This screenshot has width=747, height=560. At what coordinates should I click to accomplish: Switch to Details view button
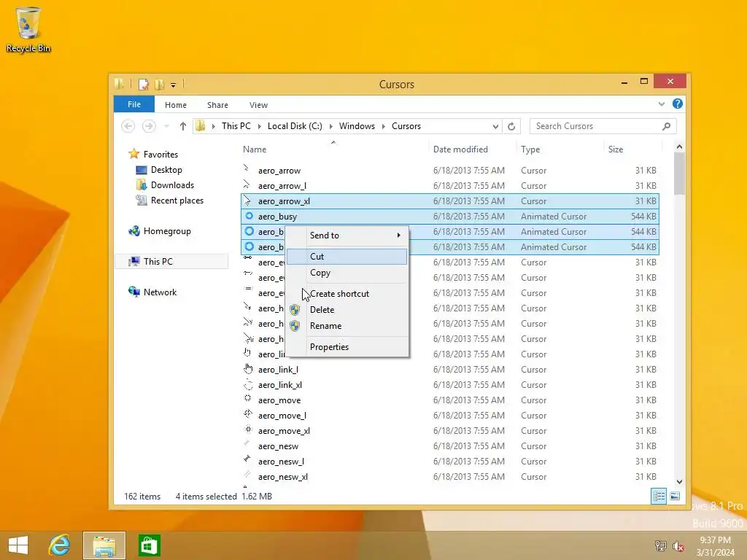[659, 496]
